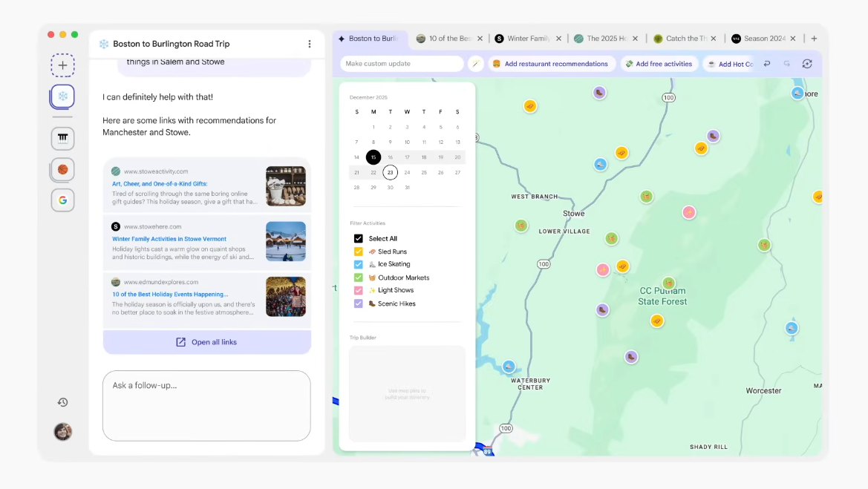Viewport: 868px width, 489px height.
Task: Click the new chat plus icon in sidebar
Action: pos(62,65)
